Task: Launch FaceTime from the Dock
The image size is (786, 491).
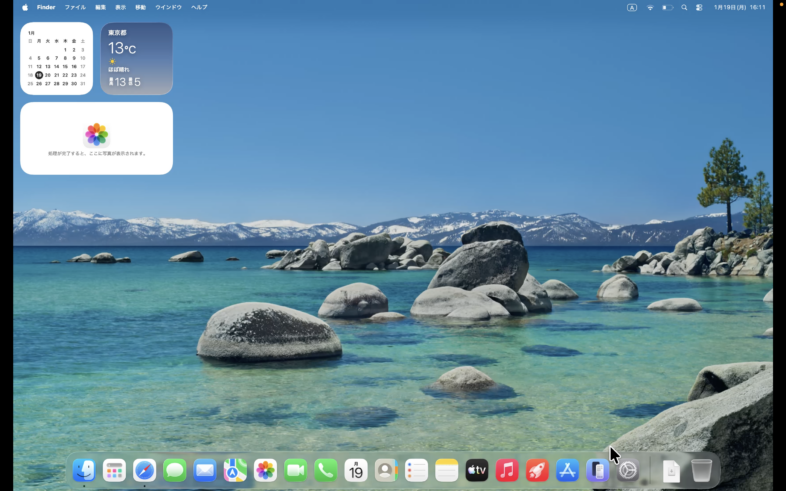Action: 295,470
